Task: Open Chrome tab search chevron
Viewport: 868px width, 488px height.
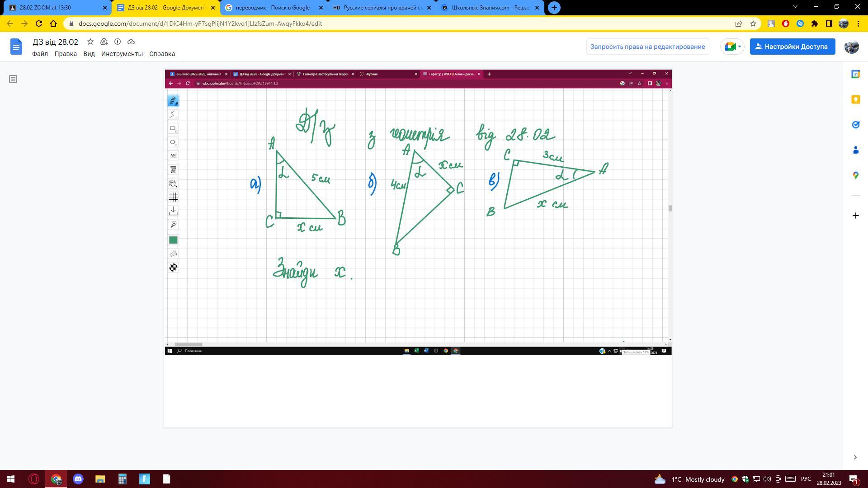Action: (795, 7)
